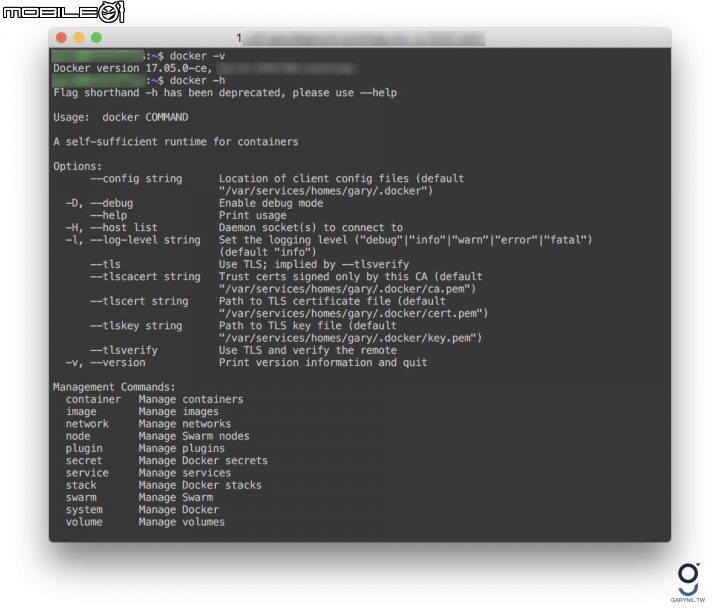Screen dimensions: 720x612
Task: Click the '--tlskey string' option
Action: tap(136, 326)
